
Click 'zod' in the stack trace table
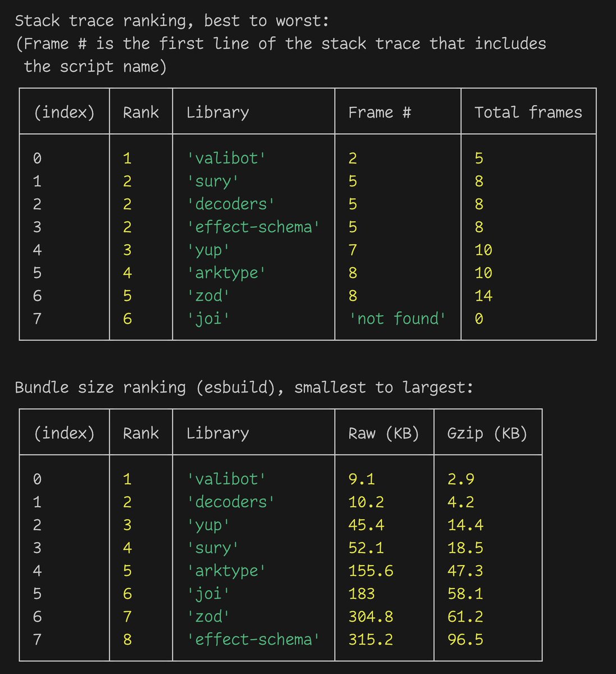208,295
